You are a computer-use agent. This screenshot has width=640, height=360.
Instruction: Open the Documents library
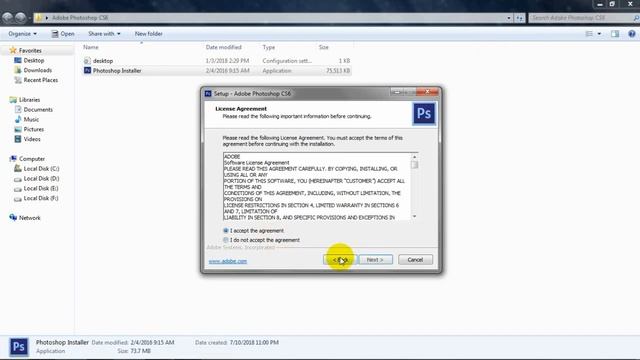[x=38, y=109]
